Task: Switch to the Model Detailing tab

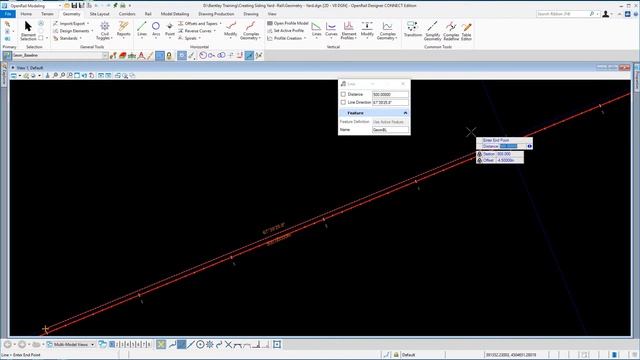Action: click(175, 14)
